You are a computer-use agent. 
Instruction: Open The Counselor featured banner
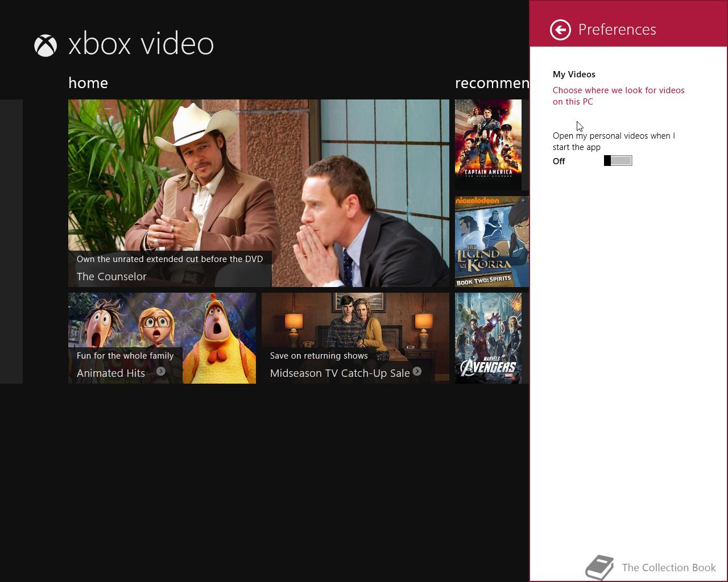[259, 193]
